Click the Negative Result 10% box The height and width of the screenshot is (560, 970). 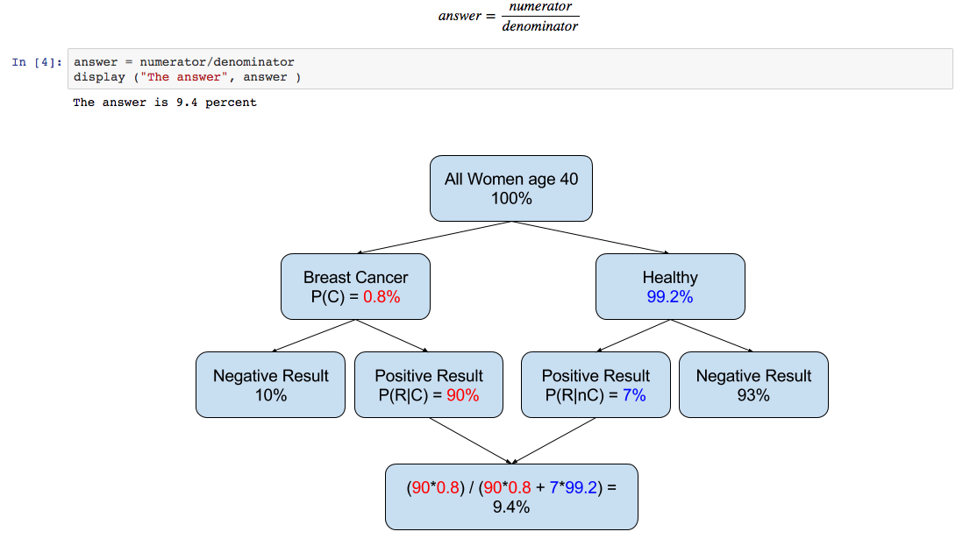[270, 385]
